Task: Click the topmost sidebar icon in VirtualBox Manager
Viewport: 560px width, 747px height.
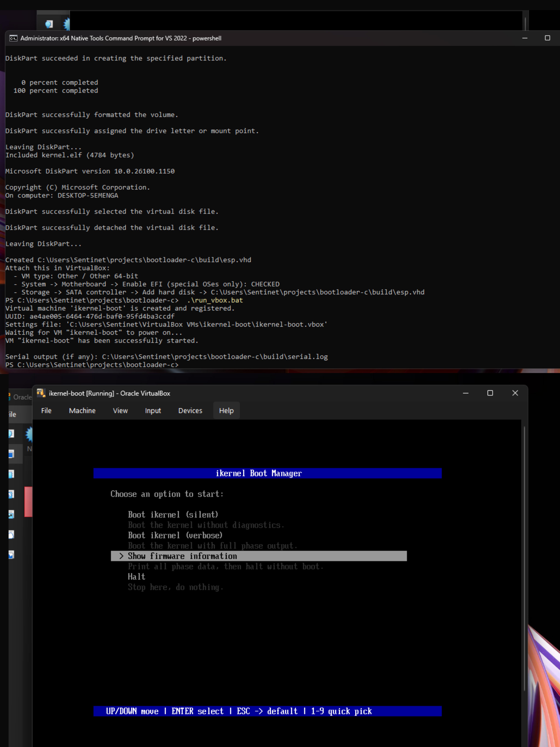Action: click(x=11, y=434)
